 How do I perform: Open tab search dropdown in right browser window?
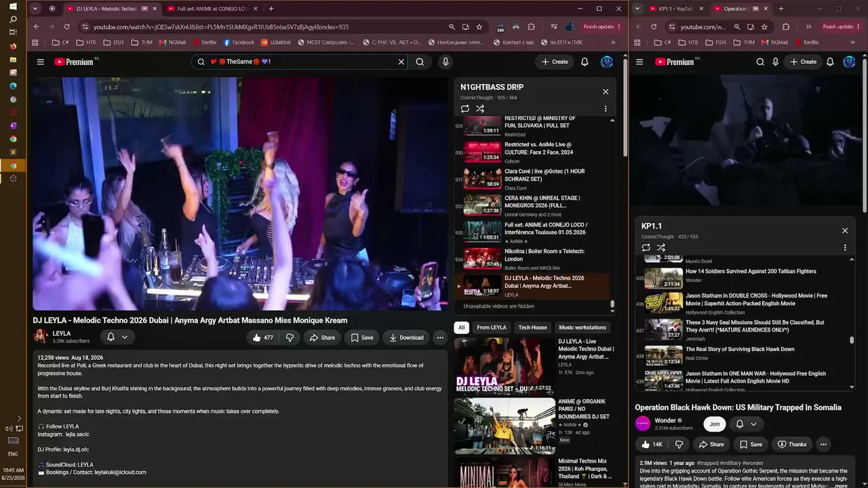(x=638, y=9)
